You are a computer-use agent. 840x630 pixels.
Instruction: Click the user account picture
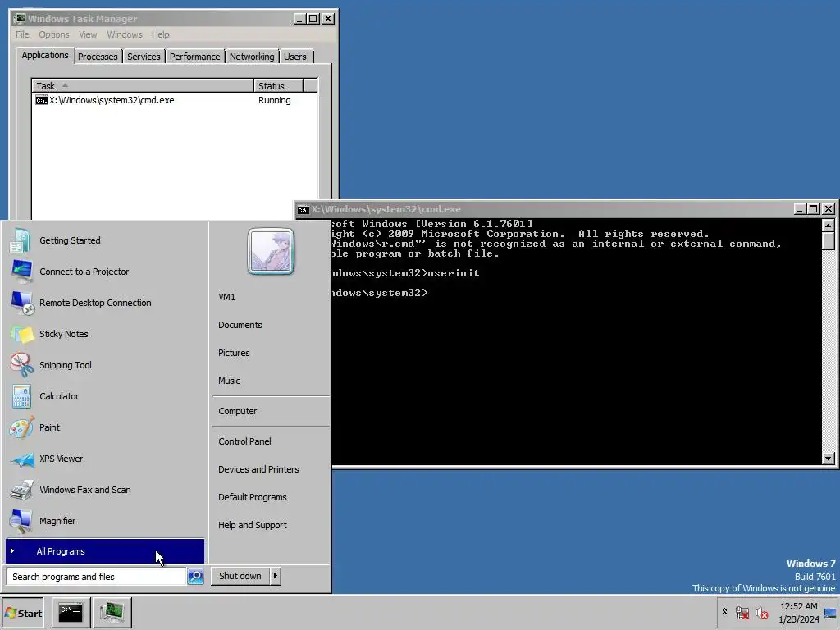271,251
